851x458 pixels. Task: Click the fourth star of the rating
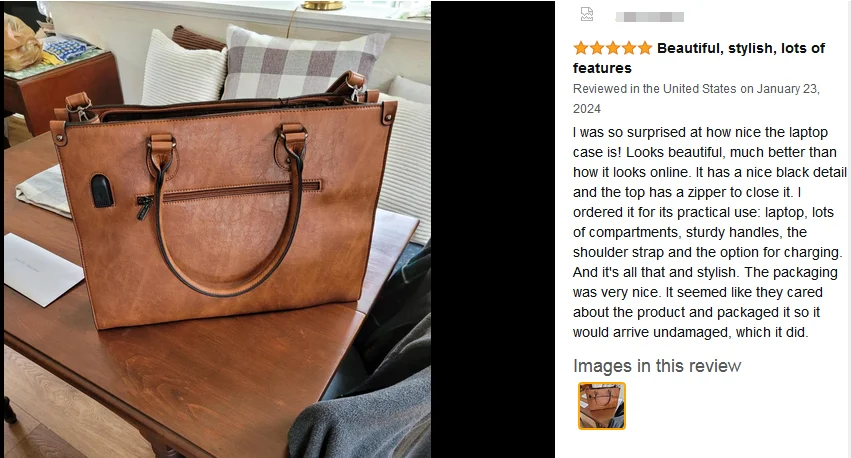pos(629,48)
